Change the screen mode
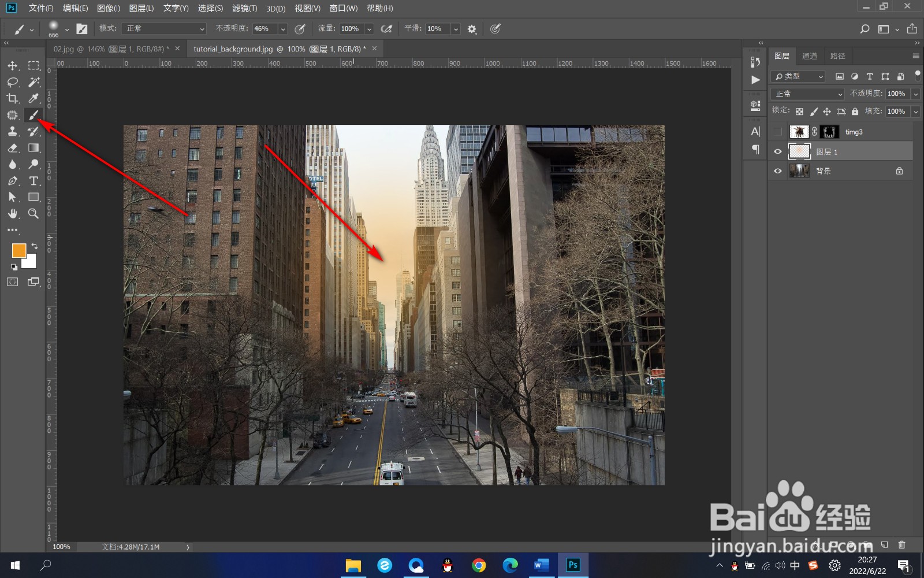924x578 pixels. 33,282
